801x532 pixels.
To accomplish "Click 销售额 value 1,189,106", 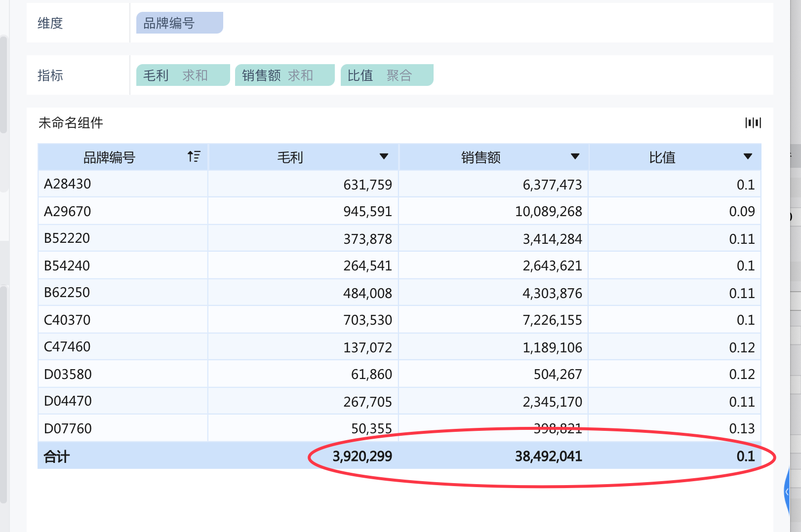I will (552, 347).
